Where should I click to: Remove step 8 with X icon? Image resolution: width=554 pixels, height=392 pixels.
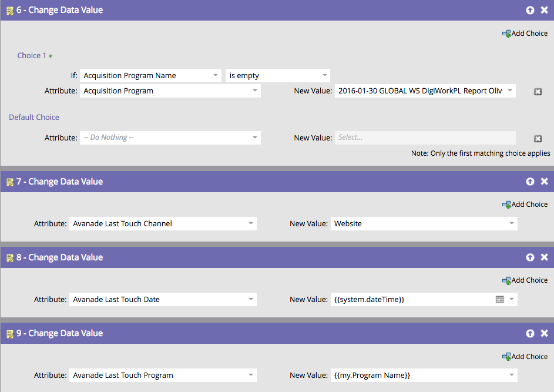coord(544,257)
